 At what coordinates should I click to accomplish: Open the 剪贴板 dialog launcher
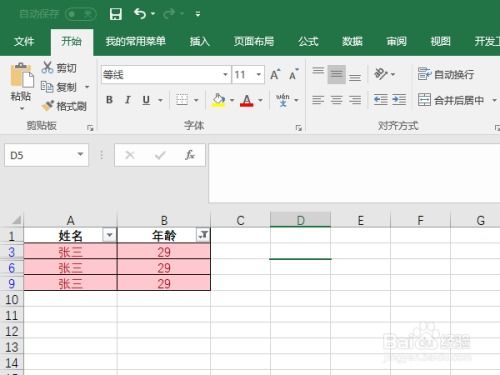click(90, 128)
